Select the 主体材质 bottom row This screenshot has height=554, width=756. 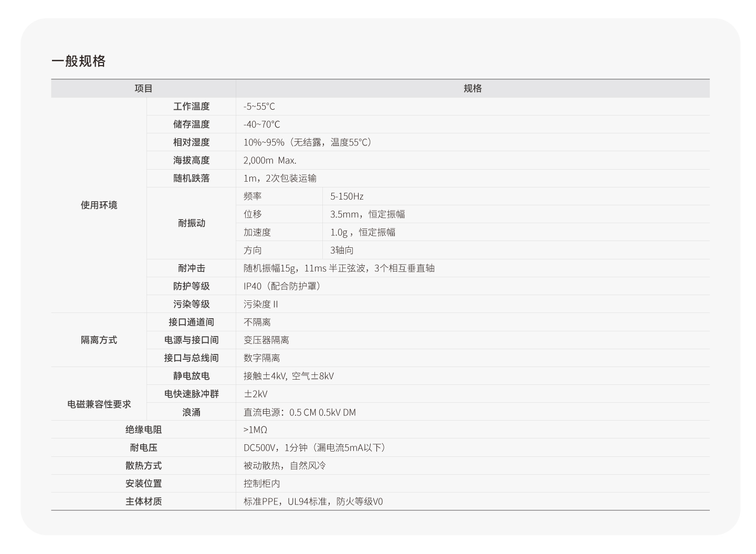tap(143, 501)
